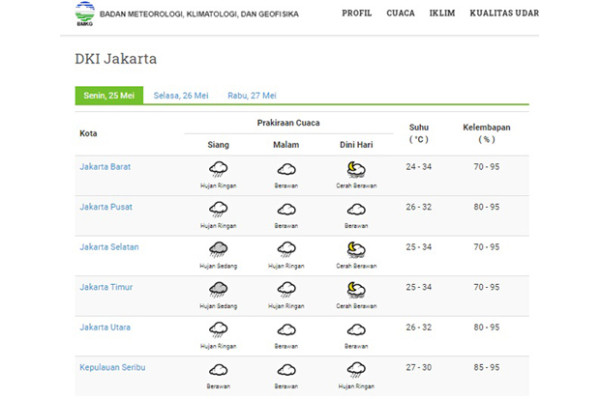Click Jakarta Timur Siang moderate rain icon

(218, 290)
